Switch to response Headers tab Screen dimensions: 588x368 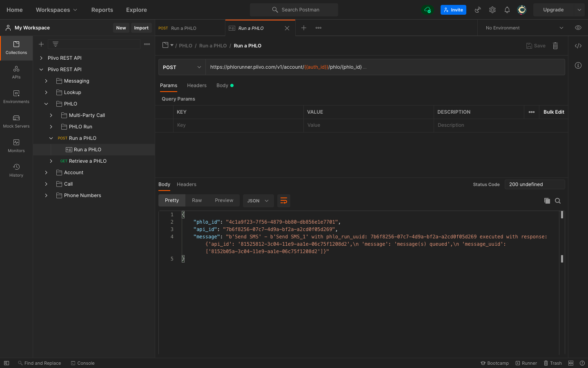187,184
